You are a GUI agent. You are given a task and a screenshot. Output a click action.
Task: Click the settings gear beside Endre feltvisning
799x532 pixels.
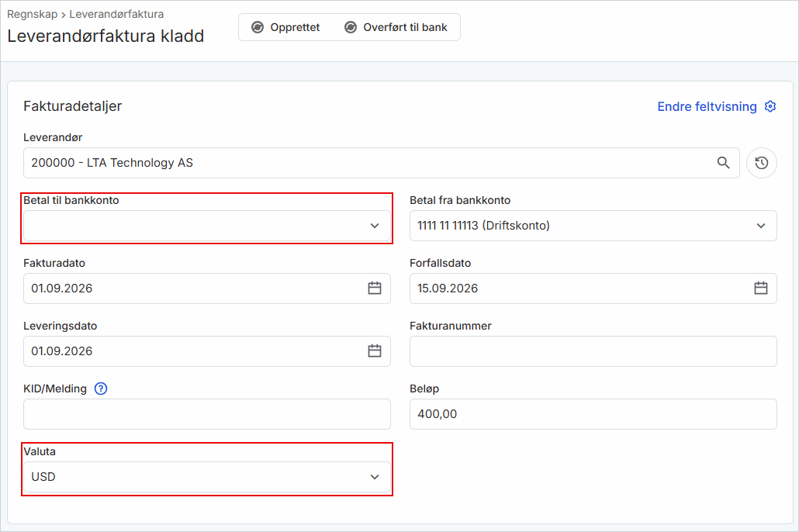770,106
